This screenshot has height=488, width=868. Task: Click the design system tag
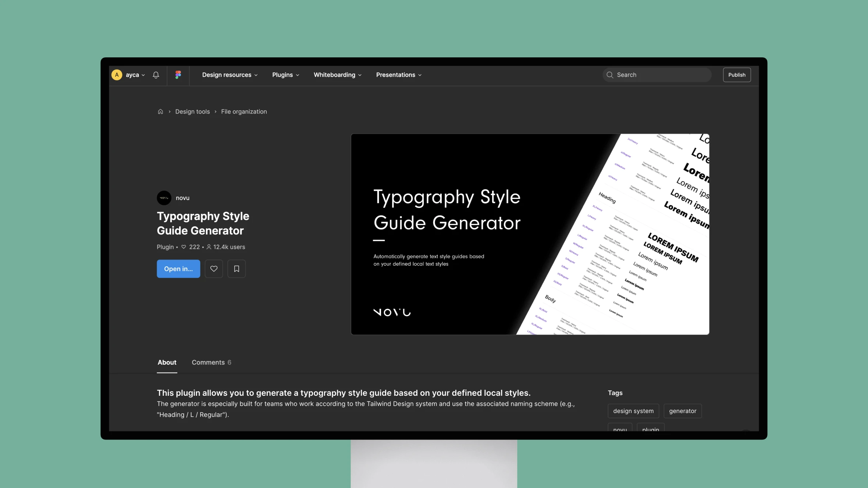(x=633, y=410)
